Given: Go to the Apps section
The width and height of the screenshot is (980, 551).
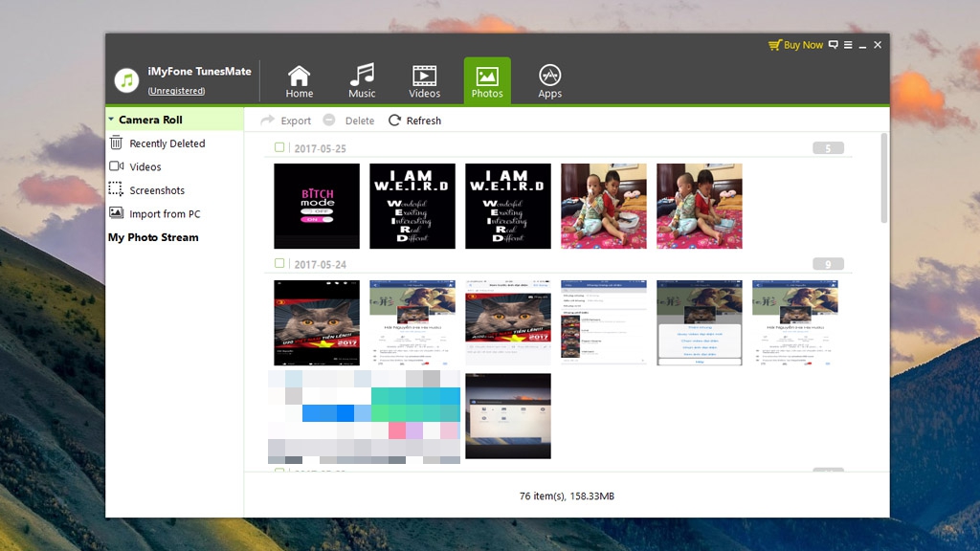Looking at the screenshot, I should pyautogui.click(x=549, y=81).
